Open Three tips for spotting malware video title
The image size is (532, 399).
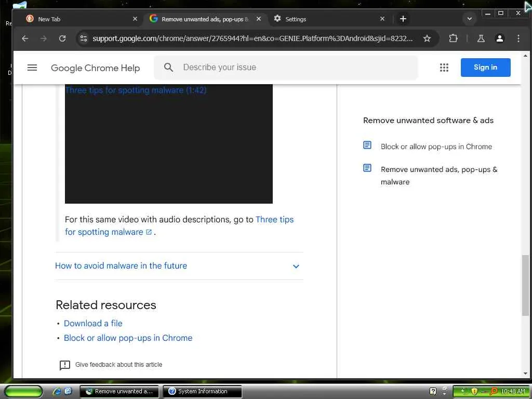(136, 90)
